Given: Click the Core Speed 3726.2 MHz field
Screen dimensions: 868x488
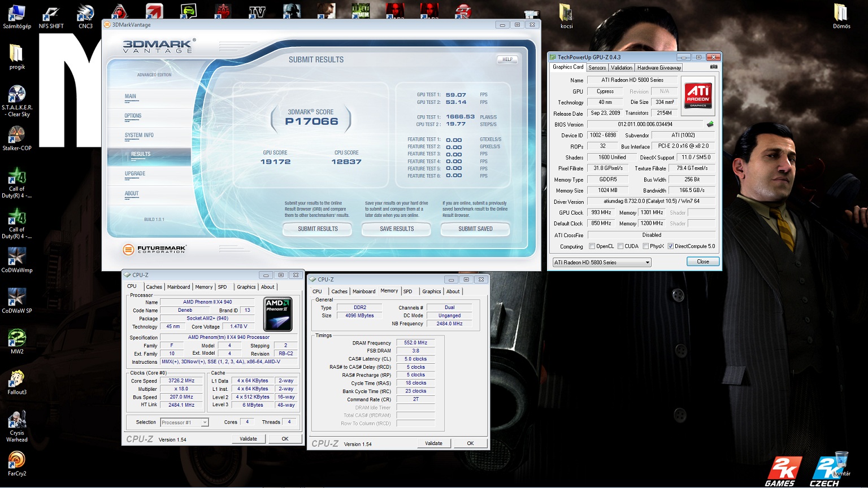Looking at the screenshot, I should (x=181, y=381).
